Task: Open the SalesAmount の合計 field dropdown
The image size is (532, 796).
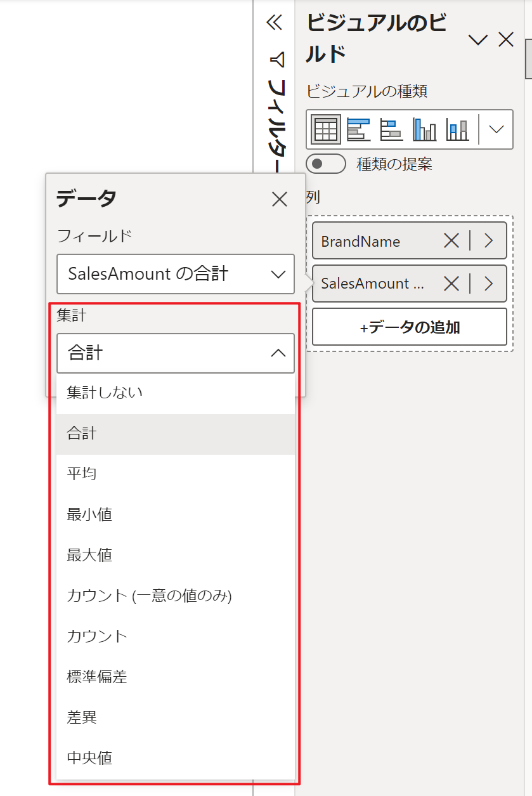Action: [x=176, y=274]
